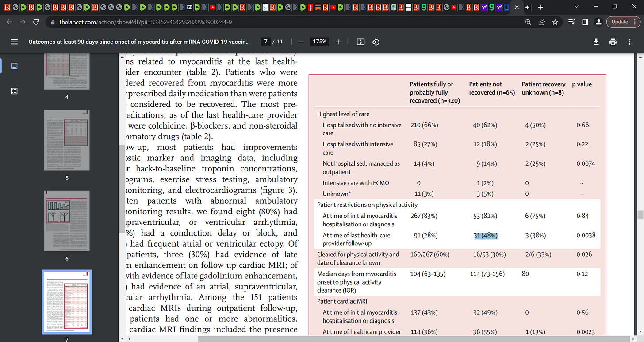Switch sidebar to thumbnail view
Image resolution: width=644 pixels, height=342 pixels.
pyautogui.click(x=14, y=66)
